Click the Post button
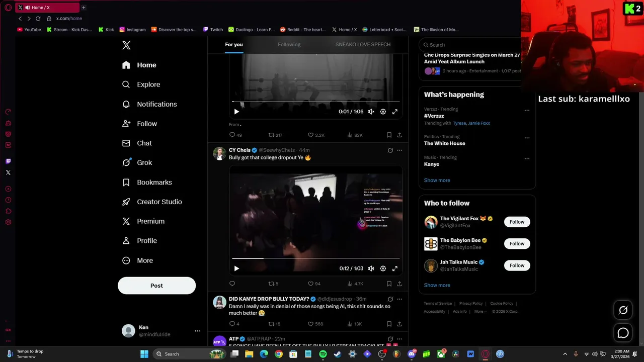The width and height of the screenshot is (644, 362). 156,286
